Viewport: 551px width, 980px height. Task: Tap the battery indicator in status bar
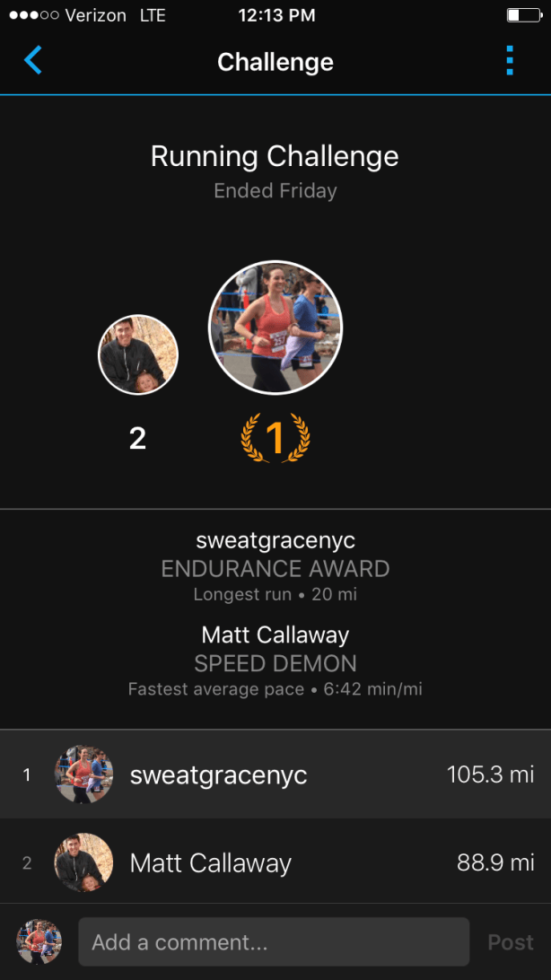click(523, 15)
